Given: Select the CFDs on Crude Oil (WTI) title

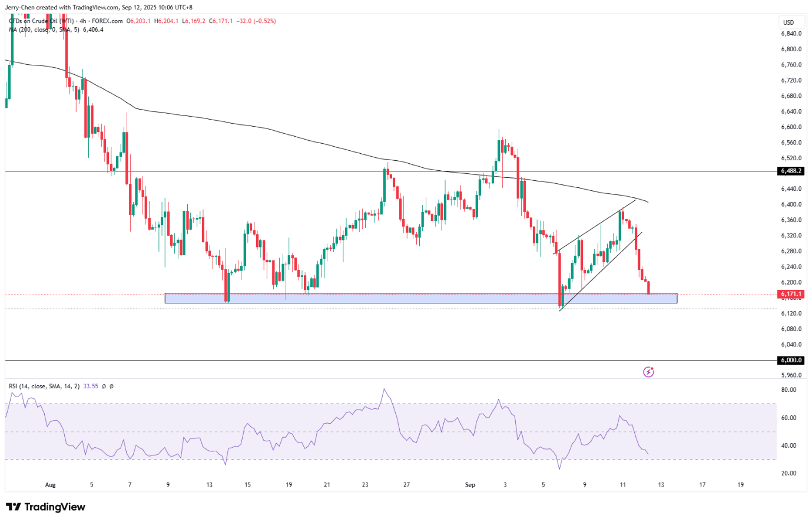Looking at the screenshot, I should point(41,21).
